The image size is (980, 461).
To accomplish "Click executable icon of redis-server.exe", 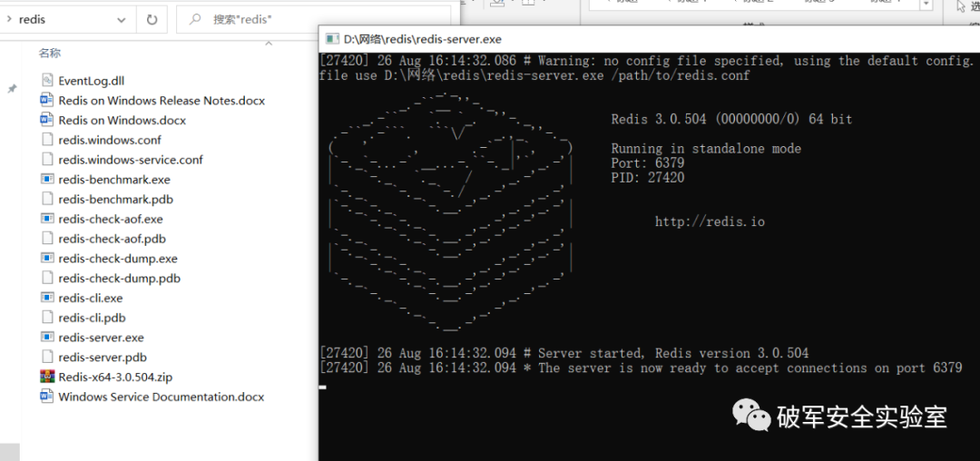I will [x=47, y=338].
